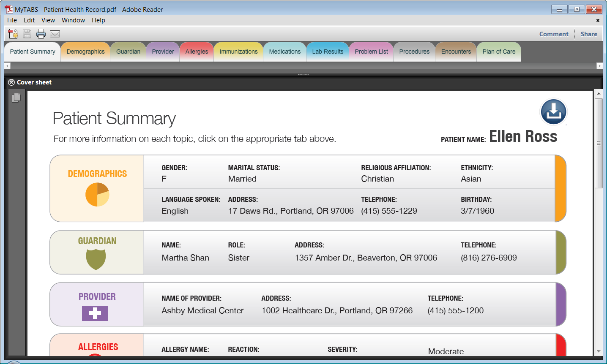Switch to the Immunizations tab

238,52
